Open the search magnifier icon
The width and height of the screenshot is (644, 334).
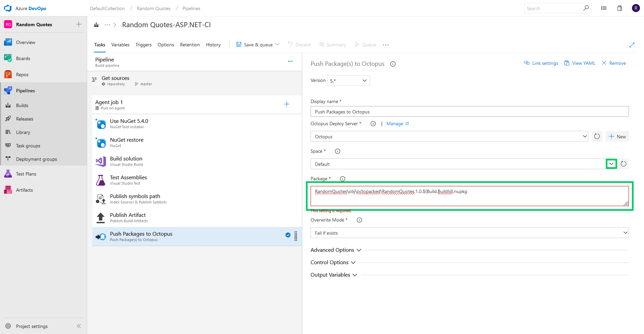pyautogui.click(x=586, y=8)
